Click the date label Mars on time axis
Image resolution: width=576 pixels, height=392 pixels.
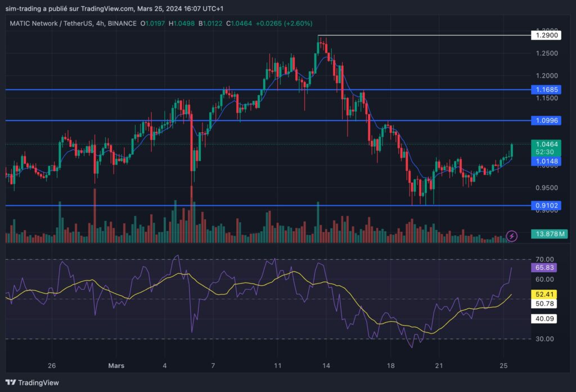pos(116,366)
